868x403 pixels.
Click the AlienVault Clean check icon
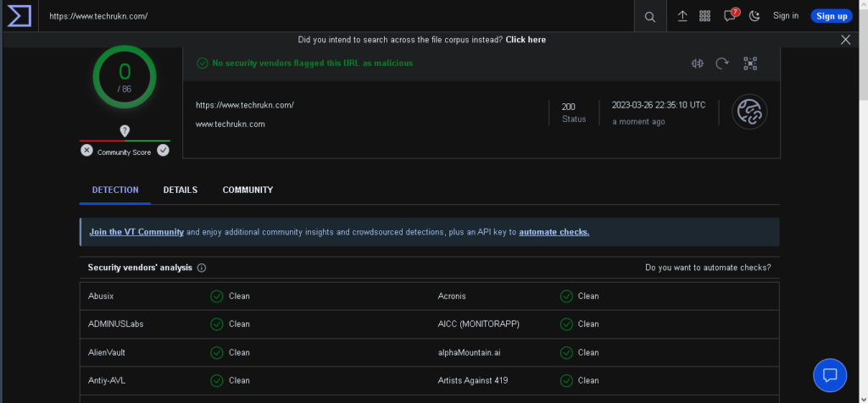point(216,353)
